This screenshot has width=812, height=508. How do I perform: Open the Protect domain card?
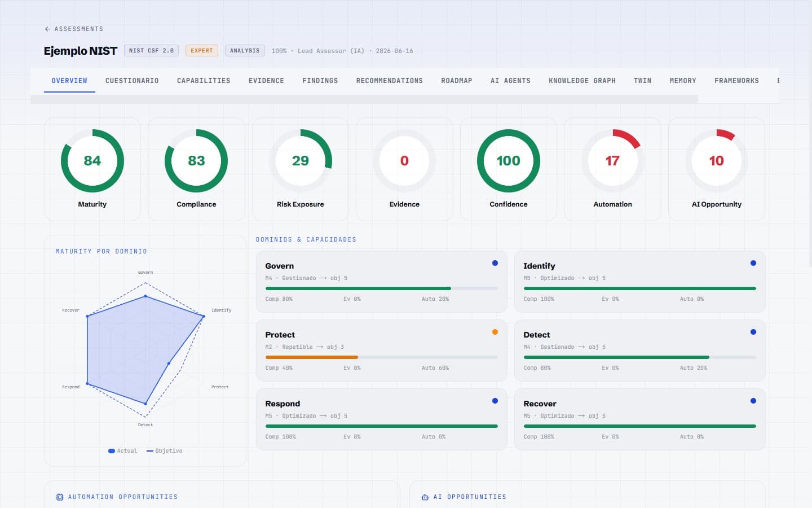[x=382, y=351]
